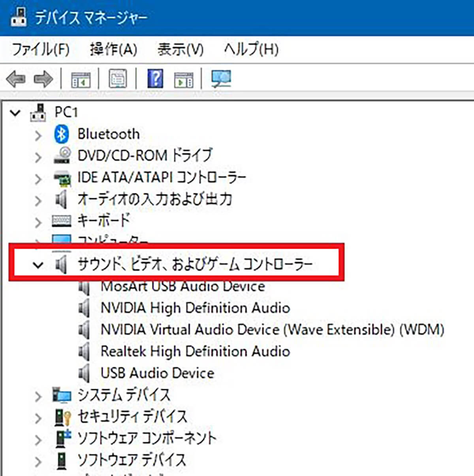Click Scan for hardware changes monitor icon
This screenshot has height=476, width=474.
[x=221, y=79]
